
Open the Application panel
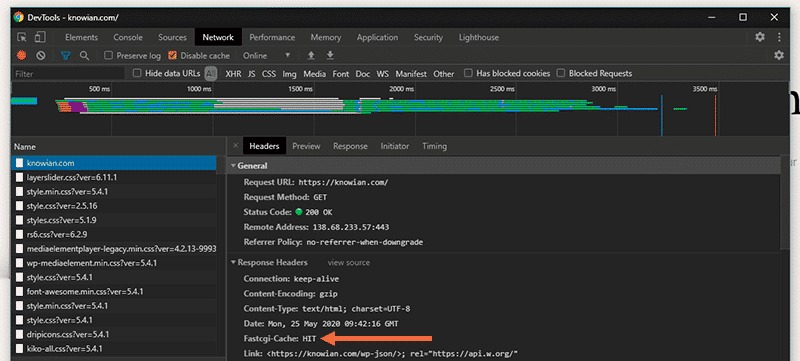point(377,37)
